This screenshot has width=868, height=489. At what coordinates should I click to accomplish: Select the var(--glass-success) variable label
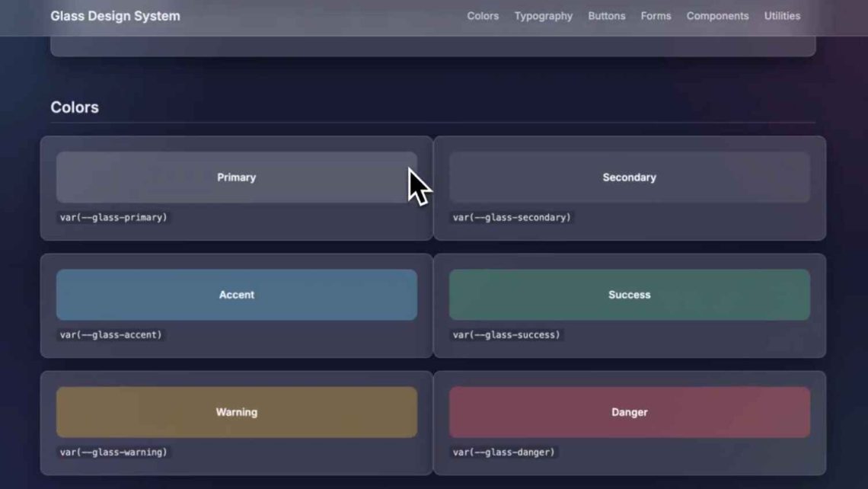(x=507, y=334)
